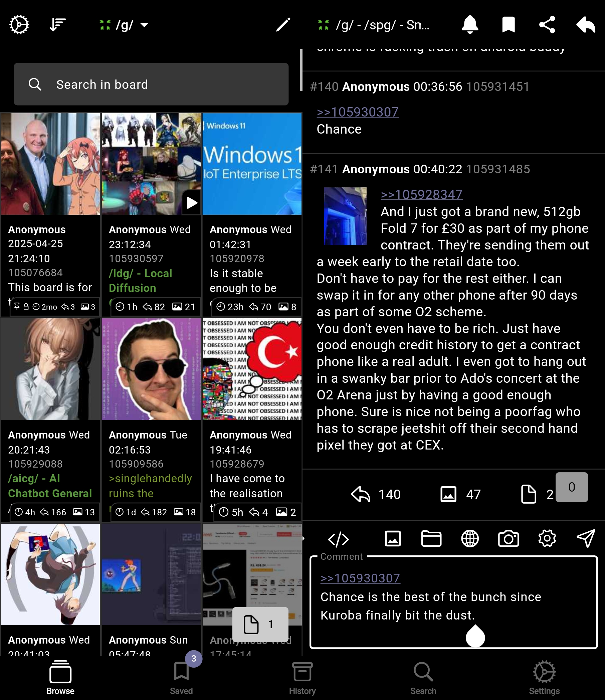Send the reply with paper plane icon

click(585, 538)
